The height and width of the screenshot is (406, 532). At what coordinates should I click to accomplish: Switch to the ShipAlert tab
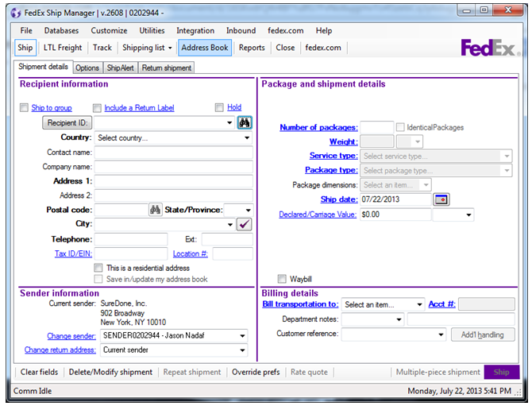click(121, 68)
